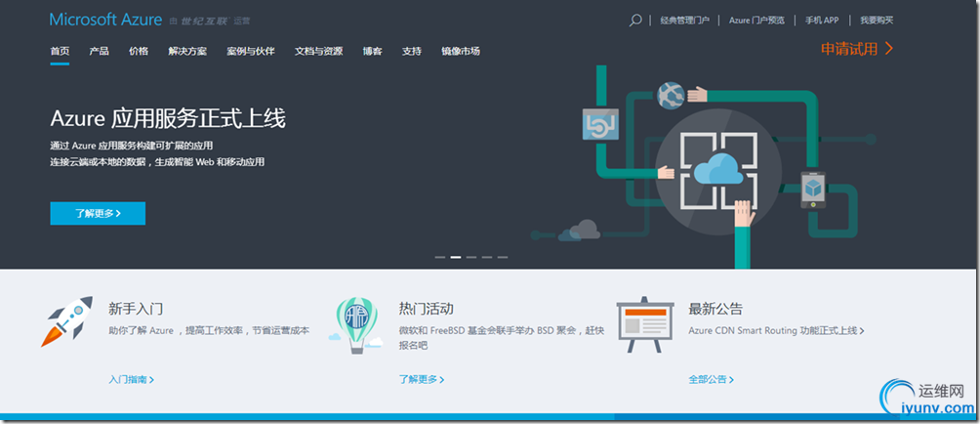Image resolution: width=980 pixels, height=424 pixels.
Task: Select the fifth carousel slide indicator
Action: [503, 257]
